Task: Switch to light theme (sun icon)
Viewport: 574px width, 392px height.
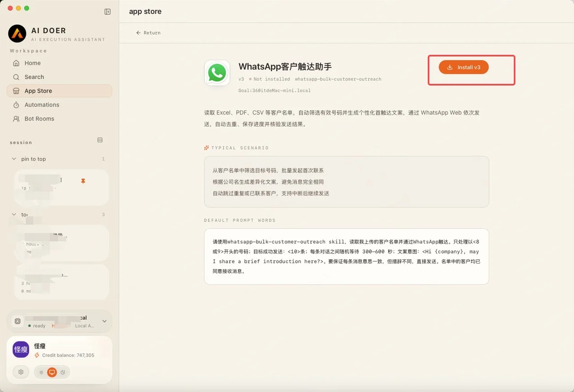Action: (x=42, y=372)
